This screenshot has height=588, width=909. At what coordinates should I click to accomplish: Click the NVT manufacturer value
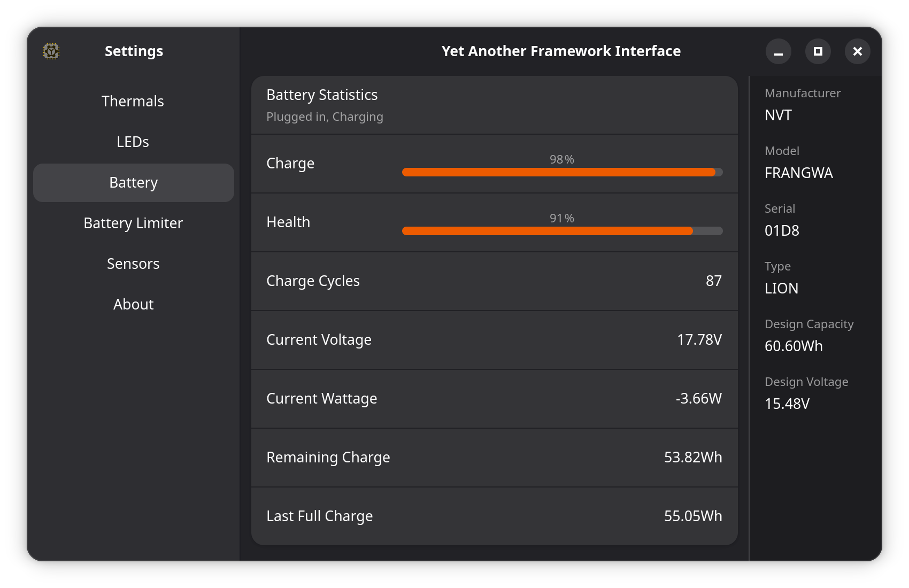(777, 115)
